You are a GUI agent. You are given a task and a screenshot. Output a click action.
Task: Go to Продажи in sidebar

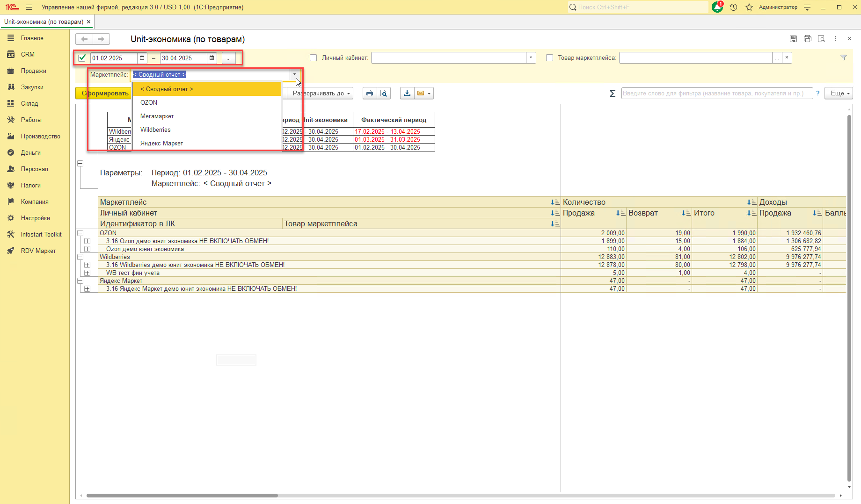point(33,71)
